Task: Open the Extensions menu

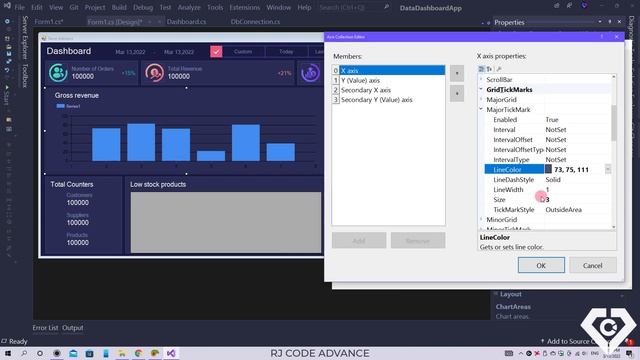Action: 244,7
